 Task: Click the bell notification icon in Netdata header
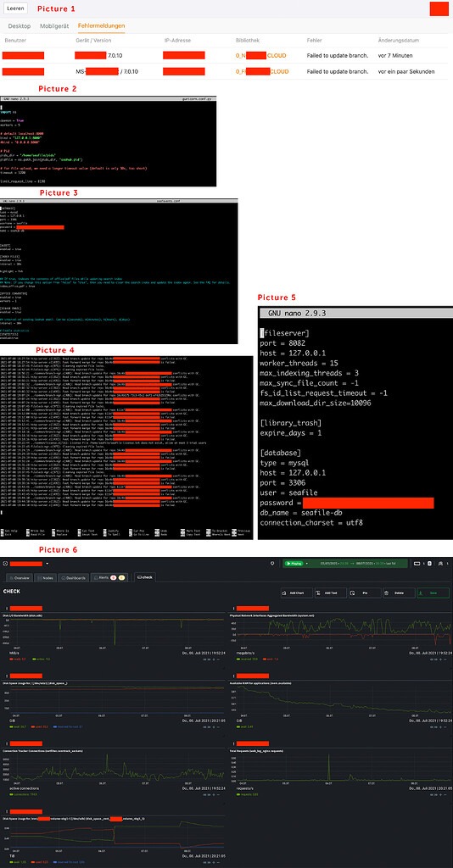(x=272, y=564)
